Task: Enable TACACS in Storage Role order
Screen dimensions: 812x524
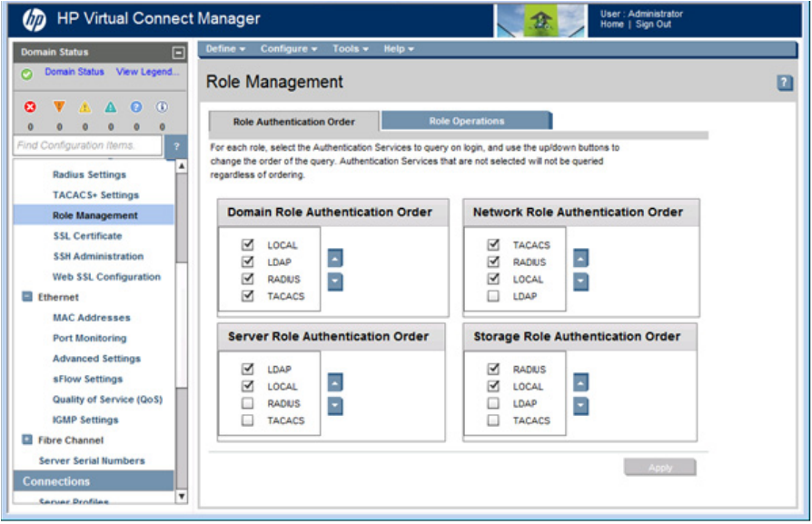Action: [493, 420]
